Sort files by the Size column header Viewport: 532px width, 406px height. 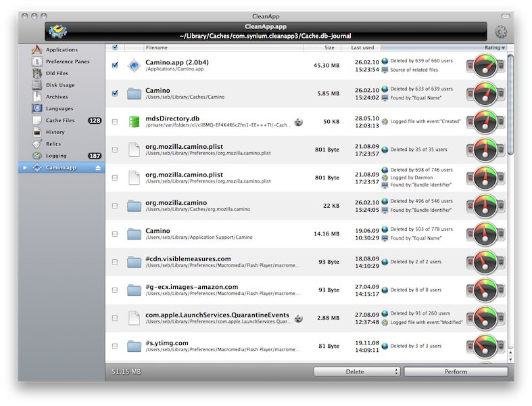(x=329, y=47)
